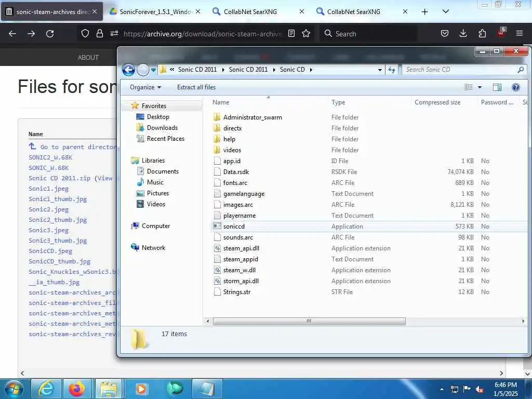Click Extract all files
The height and width of the screenshot is (399, 532).
(196, 87)
